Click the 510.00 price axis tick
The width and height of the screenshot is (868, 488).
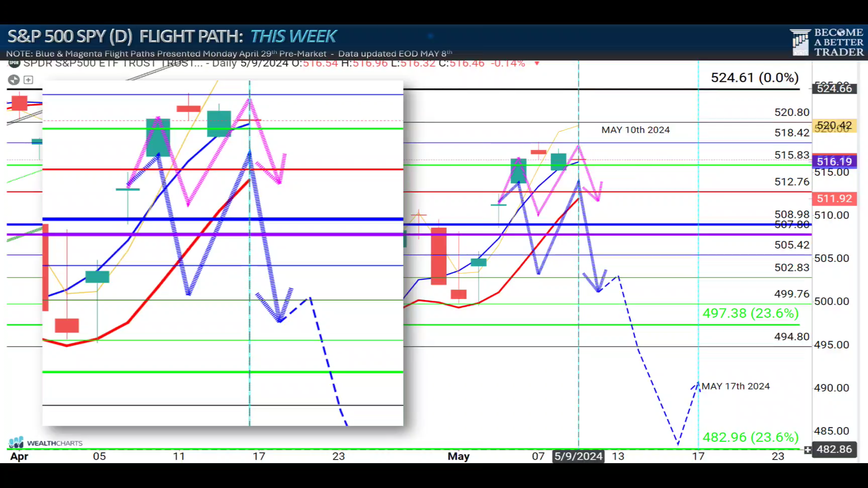coord(831,216)
